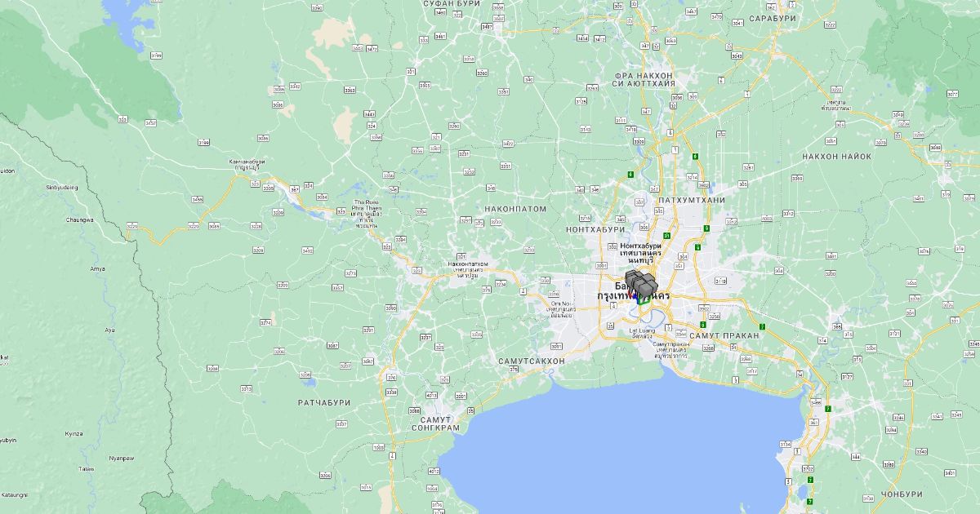Select the Lat Luang town label
The width and height of the screenshot is (980, 514).
coord(640,330)
